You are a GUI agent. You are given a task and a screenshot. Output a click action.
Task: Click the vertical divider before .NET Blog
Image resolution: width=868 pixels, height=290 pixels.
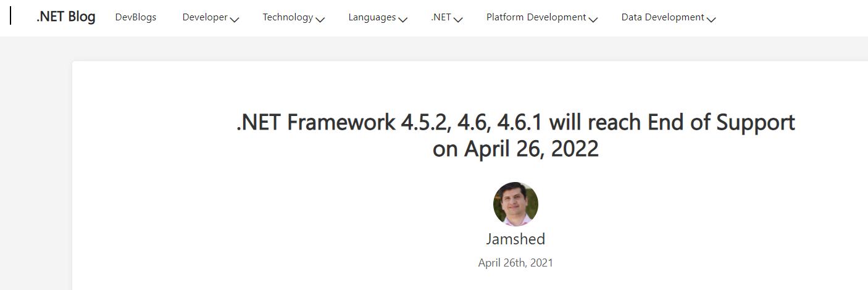[x=10, y=17]
